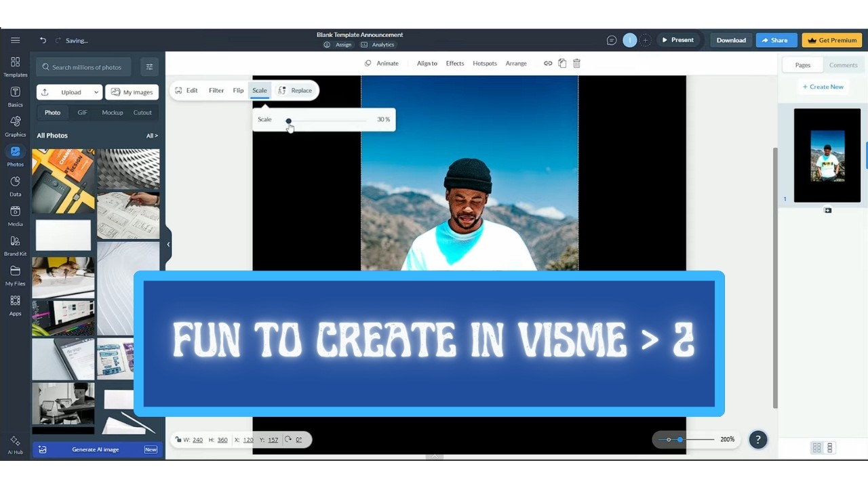Open the Arrange menu
This screenshot has height=488, width=868.
(x=516, y=63)
